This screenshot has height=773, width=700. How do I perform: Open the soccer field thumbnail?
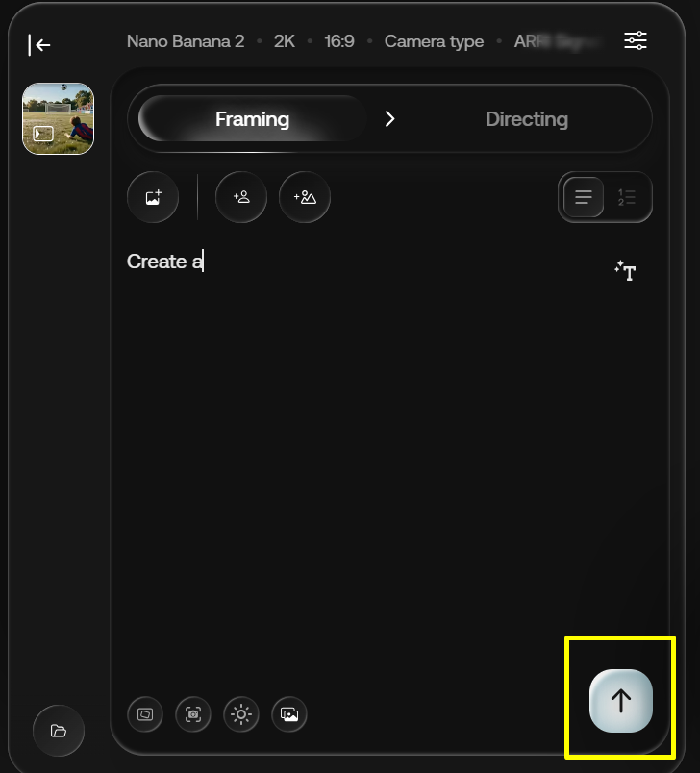click(58, 118)
